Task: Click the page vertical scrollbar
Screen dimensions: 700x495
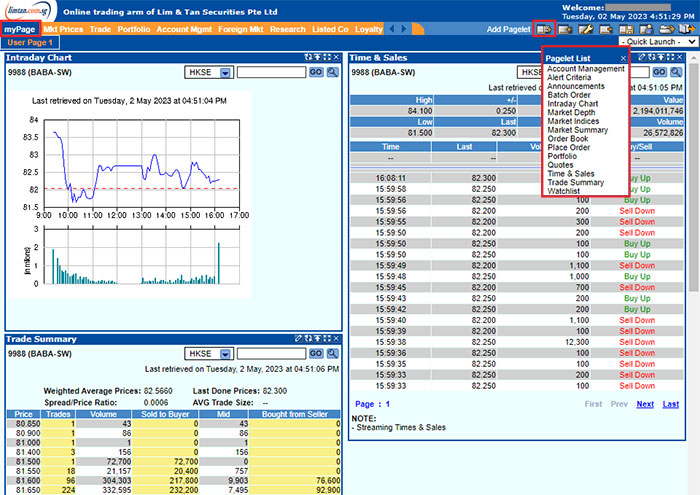Action: coord(694,179)
